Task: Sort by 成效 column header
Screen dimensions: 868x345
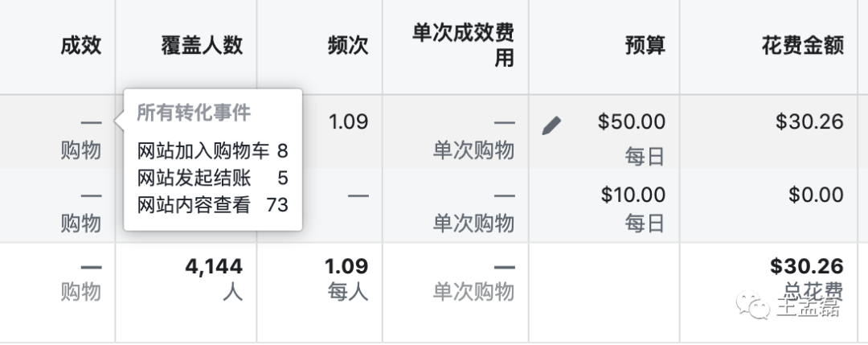Action: pyautogui.click(x=81, y=45)
